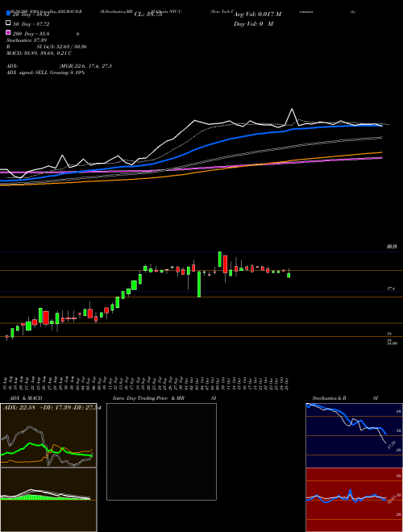Screen dimensions: 403x532
Task: Open the red RSI chart panel
Action: pos(354,500)
